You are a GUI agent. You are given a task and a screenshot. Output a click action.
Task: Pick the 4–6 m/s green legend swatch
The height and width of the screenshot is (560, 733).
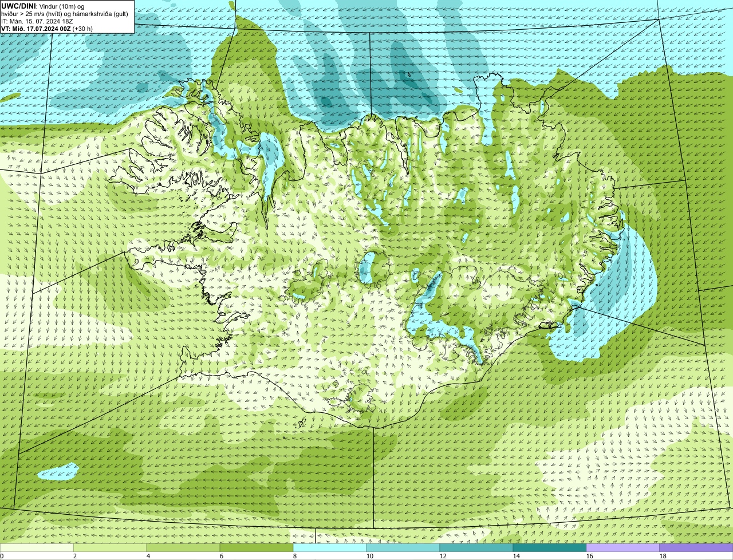point(183,548)
